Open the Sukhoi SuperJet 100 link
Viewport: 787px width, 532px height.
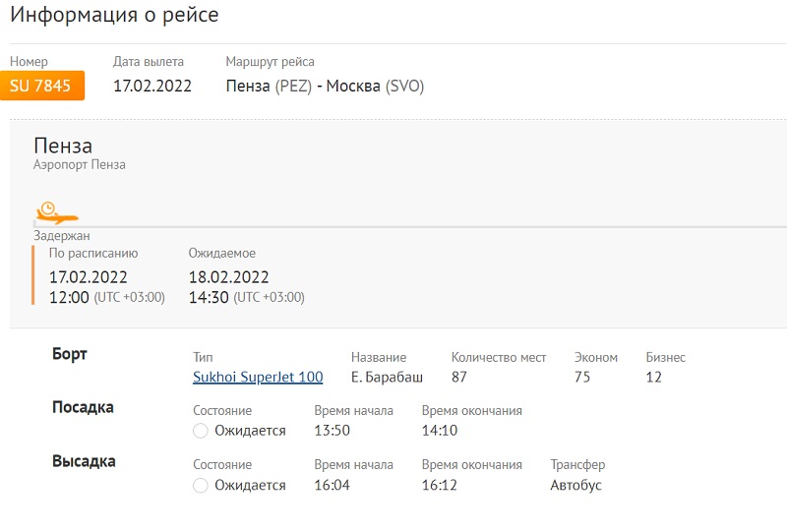258,377
